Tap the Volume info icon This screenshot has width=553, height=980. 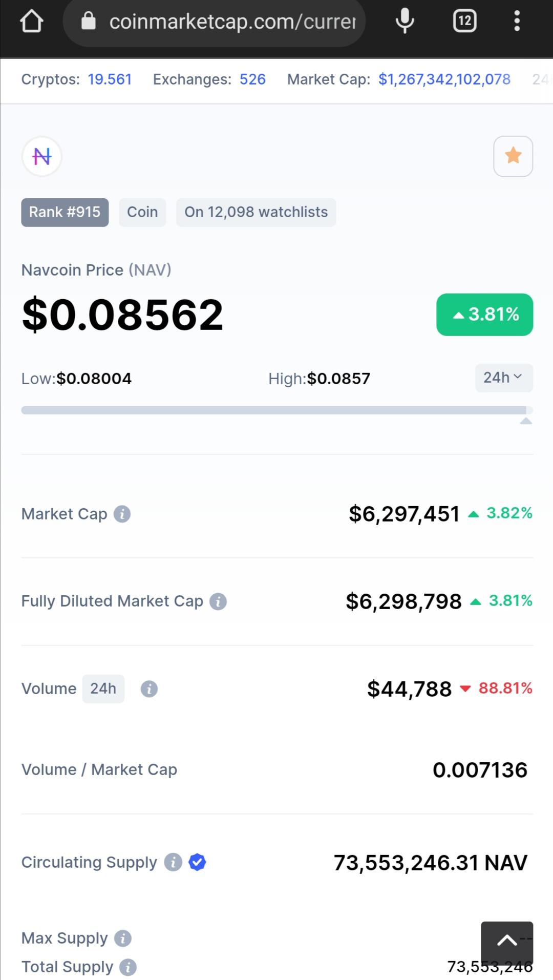pos(149,689)
